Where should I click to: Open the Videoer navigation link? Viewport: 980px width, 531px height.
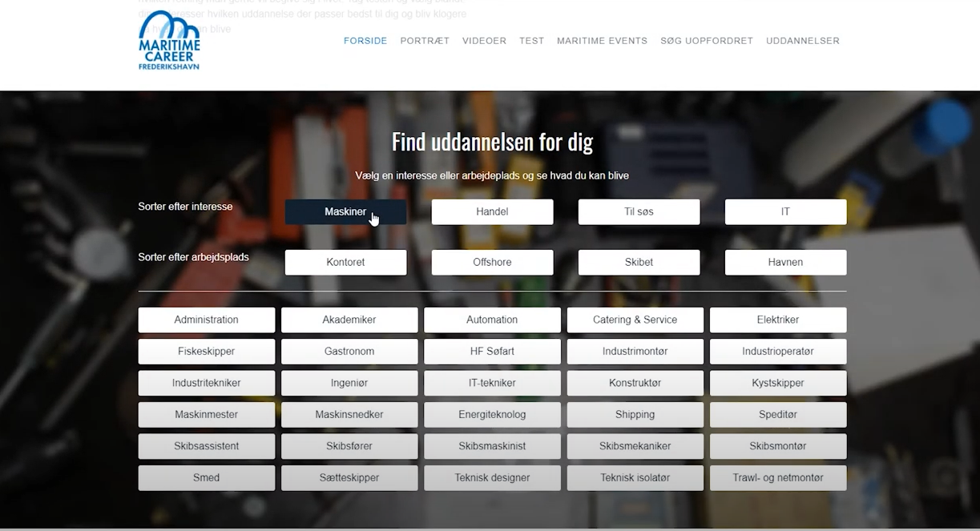coord(484,41)
